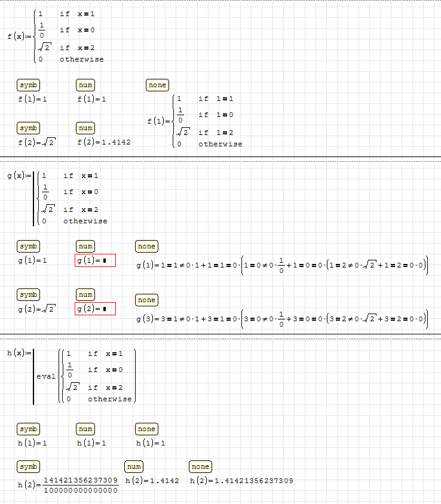Screen dimensions: 441x504
Task: Select the num label above f(2)=1.4142
Action: point(85,128)
